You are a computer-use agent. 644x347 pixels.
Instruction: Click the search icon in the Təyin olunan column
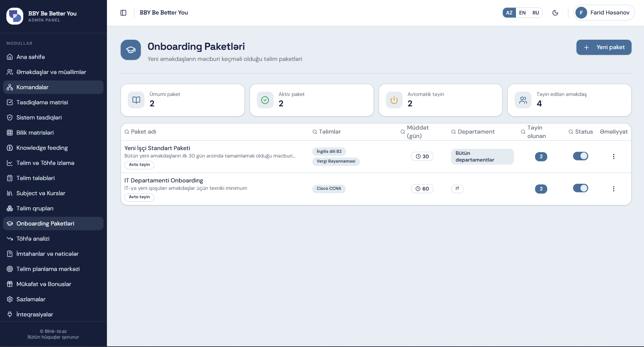(x=523, y=132)
